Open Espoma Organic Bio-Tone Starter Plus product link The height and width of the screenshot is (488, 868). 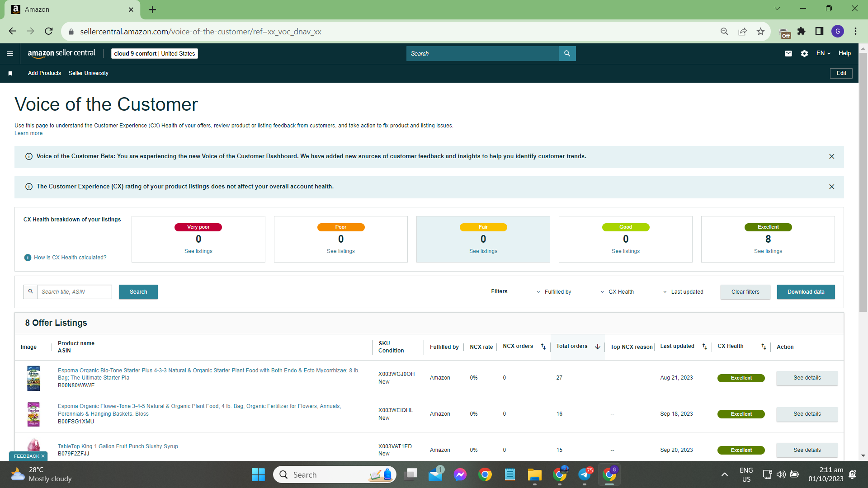(208, 374)
